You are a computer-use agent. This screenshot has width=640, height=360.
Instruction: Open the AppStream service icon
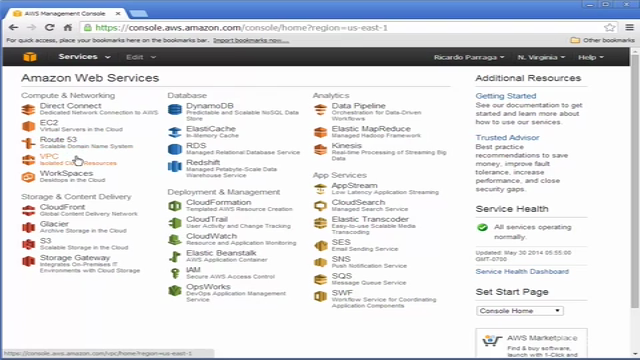pyautogui.click(x=320, y=189)
